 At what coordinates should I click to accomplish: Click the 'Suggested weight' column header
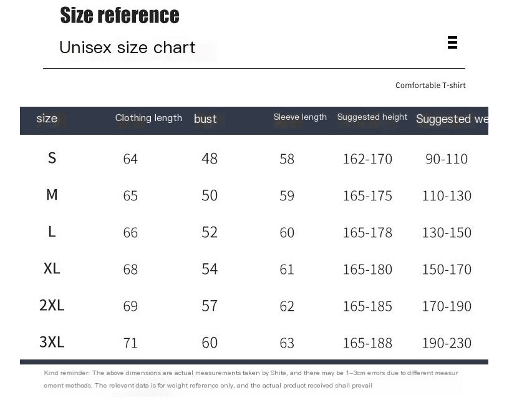[452, 119]
